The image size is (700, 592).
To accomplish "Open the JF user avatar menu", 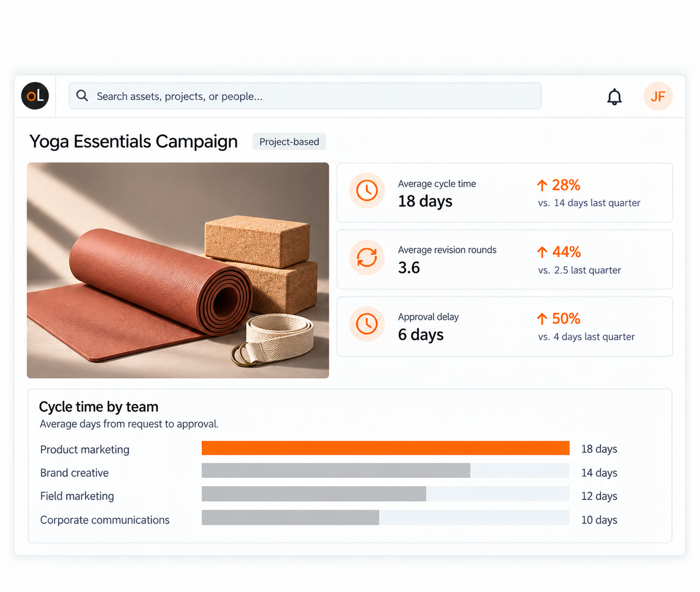I will [658, 96].
